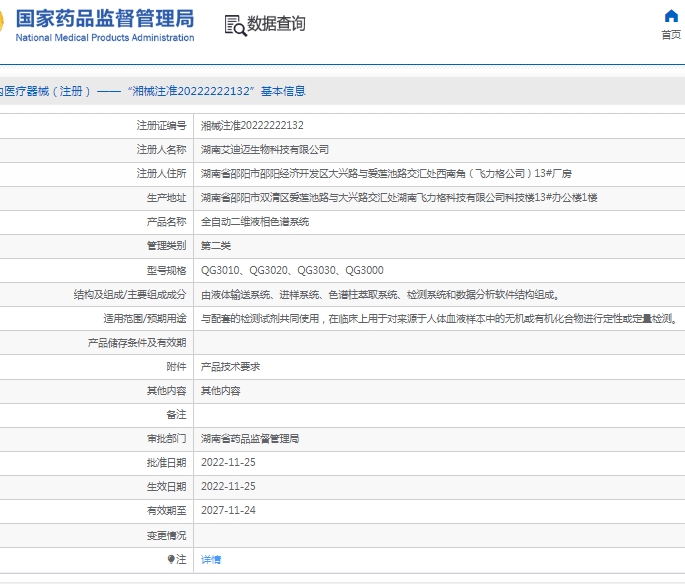Screen dimensions: 685x584
Task: Select the intended use description text
Action: [439, 319]
